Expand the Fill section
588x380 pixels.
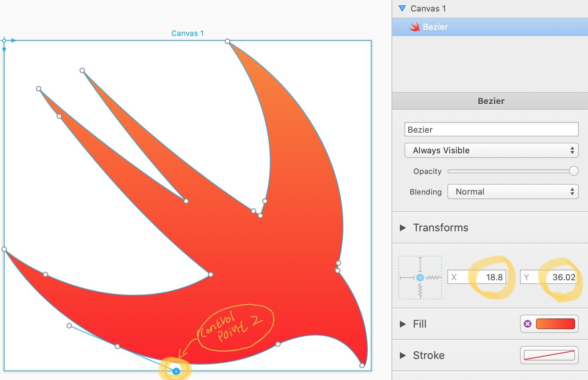[x=403, y=324]
